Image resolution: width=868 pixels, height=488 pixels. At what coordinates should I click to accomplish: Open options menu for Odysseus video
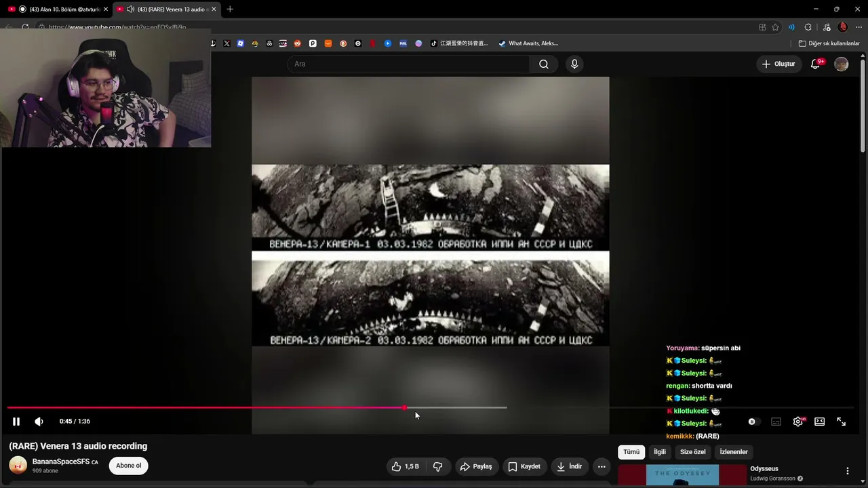pos(847,471)
